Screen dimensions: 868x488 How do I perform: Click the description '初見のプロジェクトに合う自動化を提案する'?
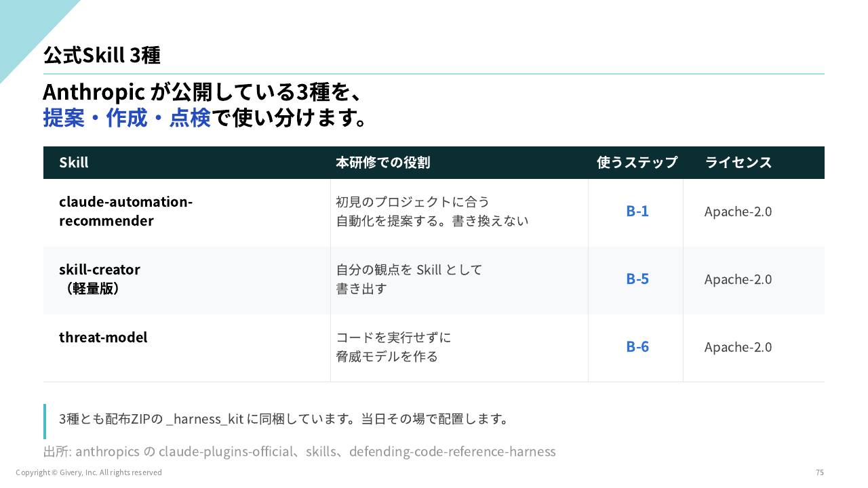pyautogui.click(x=432, y=211)
